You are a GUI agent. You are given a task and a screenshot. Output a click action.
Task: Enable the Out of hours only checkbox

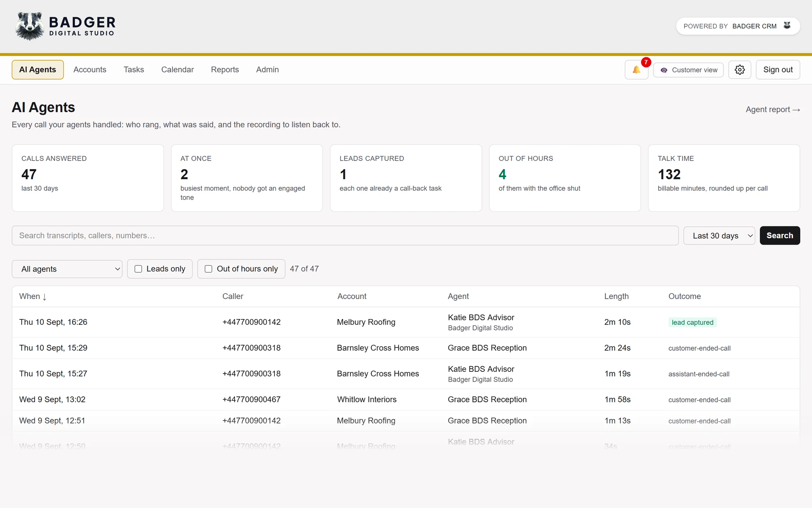[209, 269]
